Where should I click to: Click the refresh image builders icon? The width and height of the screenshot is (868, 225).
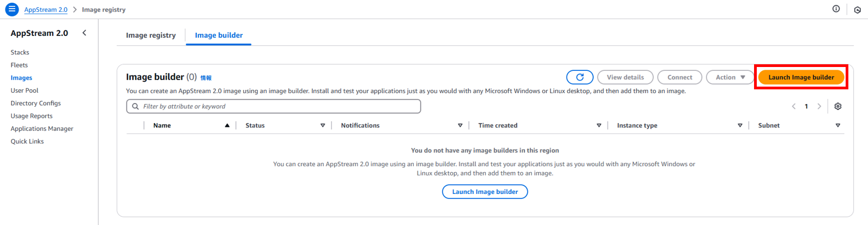point(580,77)
